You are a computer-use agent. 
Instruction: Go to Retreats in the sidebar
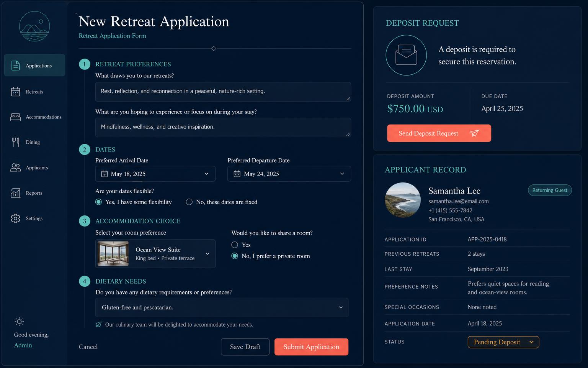click(34, 92)
